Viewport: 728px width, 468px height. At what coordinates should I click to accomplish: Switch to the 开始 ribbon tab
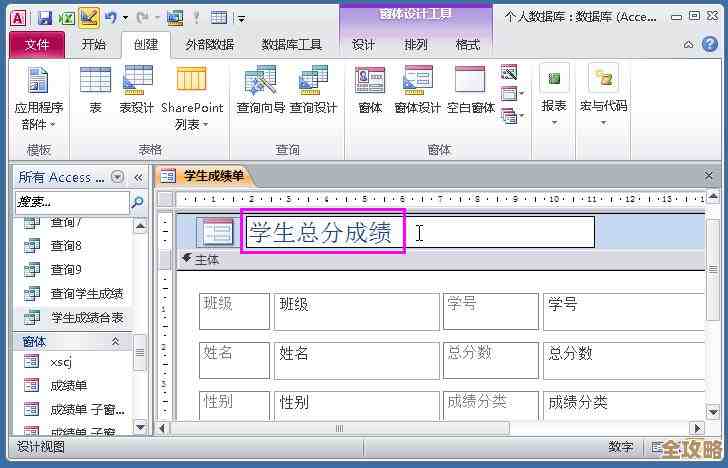click(93, 45)
